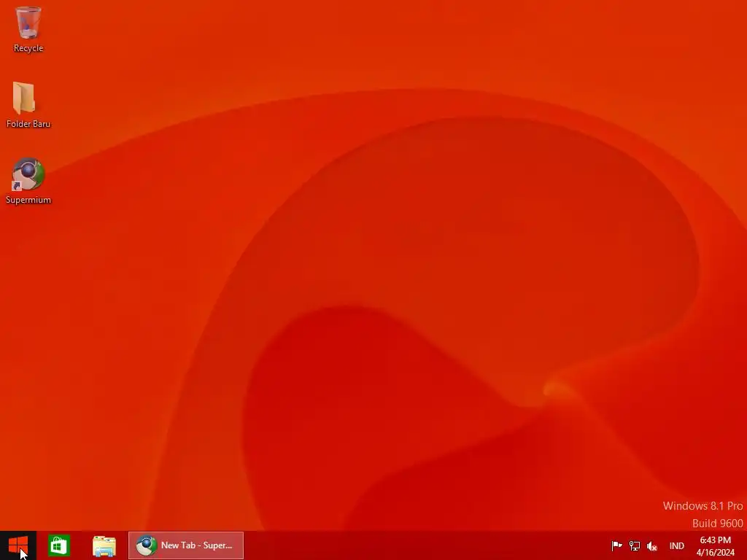This screenshot has width=747, height=560.
Task: Open the network status tray icon
Action: click(x=635, y=545)
